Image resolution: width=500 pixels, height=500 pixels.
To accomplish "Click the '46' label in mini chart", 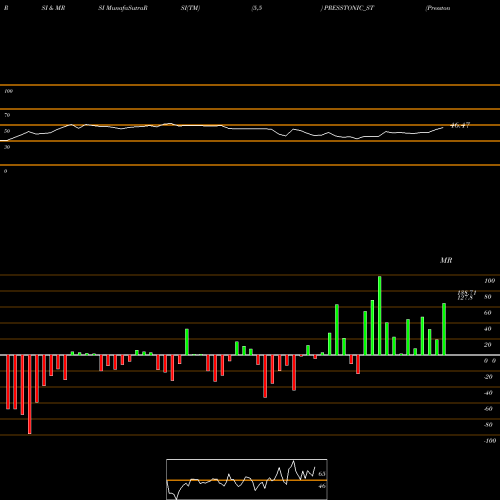I will click(x=322, y=486).
